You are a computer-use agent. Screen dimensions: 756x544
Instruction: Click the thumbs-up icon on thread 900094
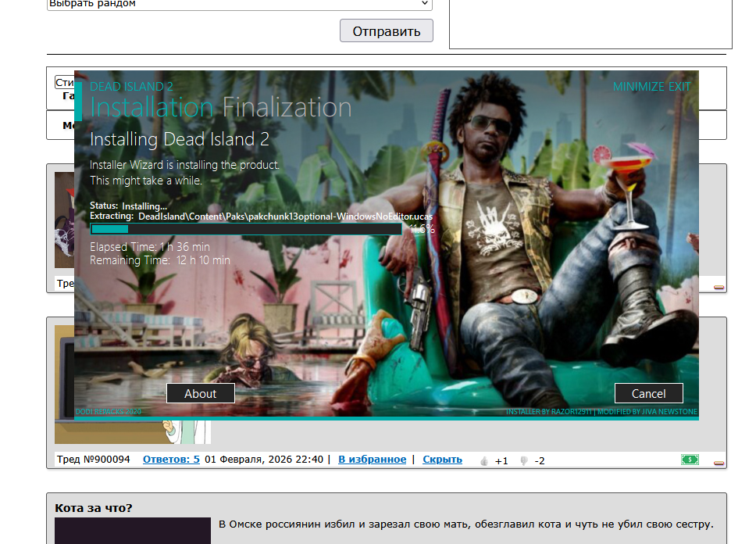pyautogui.click(x=484, y=460)
